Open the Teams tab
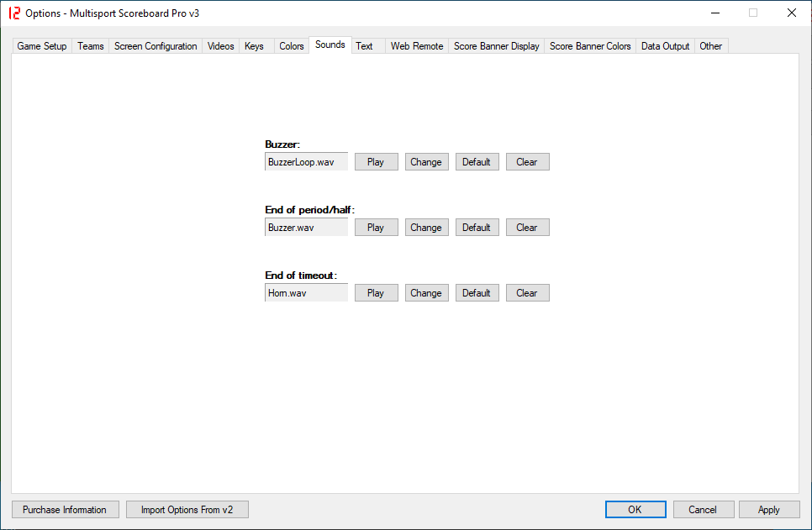Viewport: 812px width, 530px height. (x=91, y=46)
